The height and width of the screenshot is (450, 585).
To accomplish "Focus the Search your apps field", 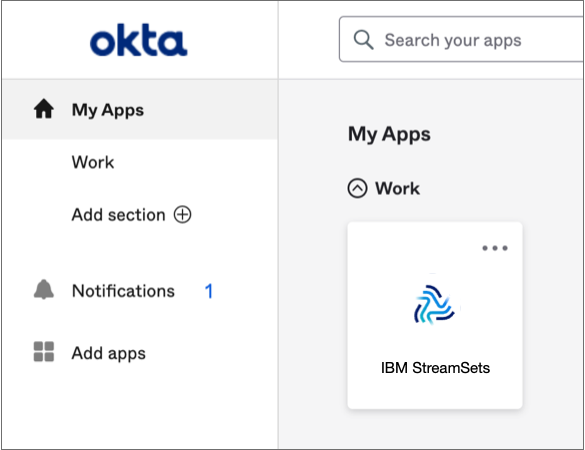I will coord(462,39).
